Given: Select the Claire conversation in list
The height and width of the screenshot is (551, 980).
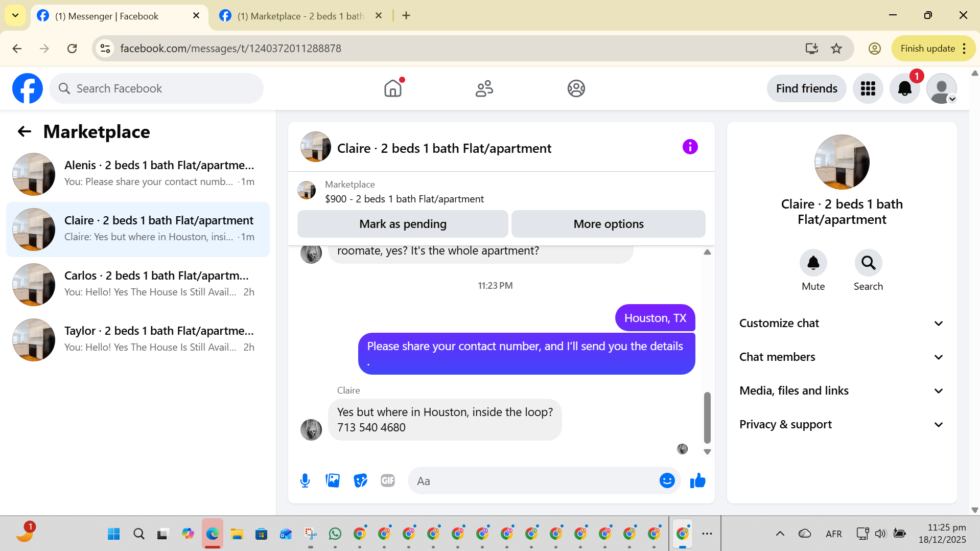Looking at the screenshot, I should [138, 229].
